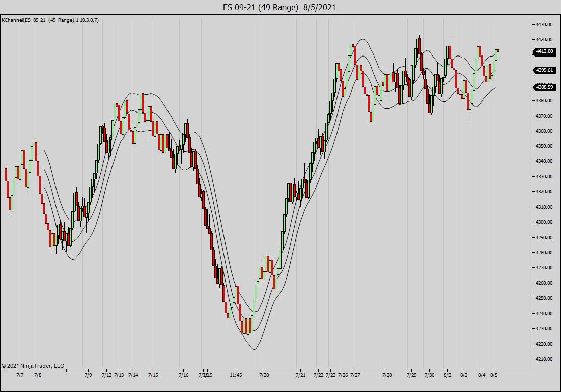Click the 7/16 date label

point(184,375)
